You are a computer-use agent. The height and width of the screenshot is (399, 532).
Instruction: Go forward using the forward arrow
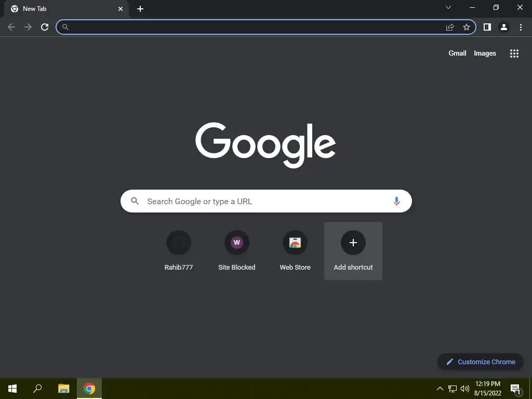click(x=28, y=27)
